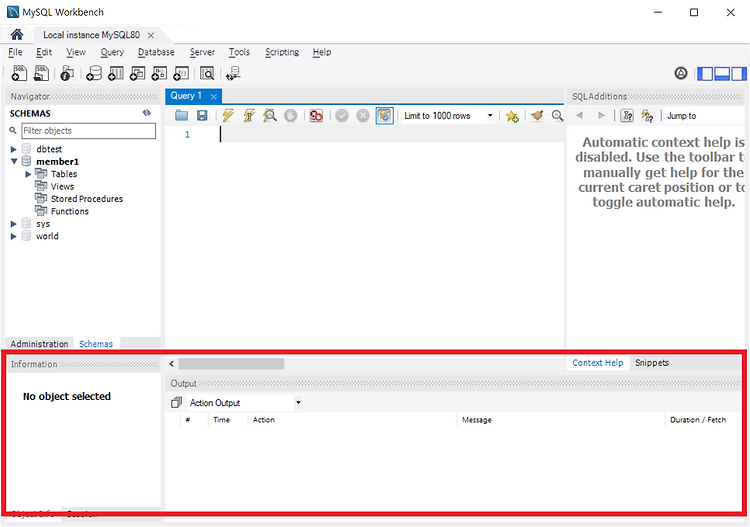Save current statement as snippet star
The height and width of the screenshot is (527, 750).
tap(512, 116)
